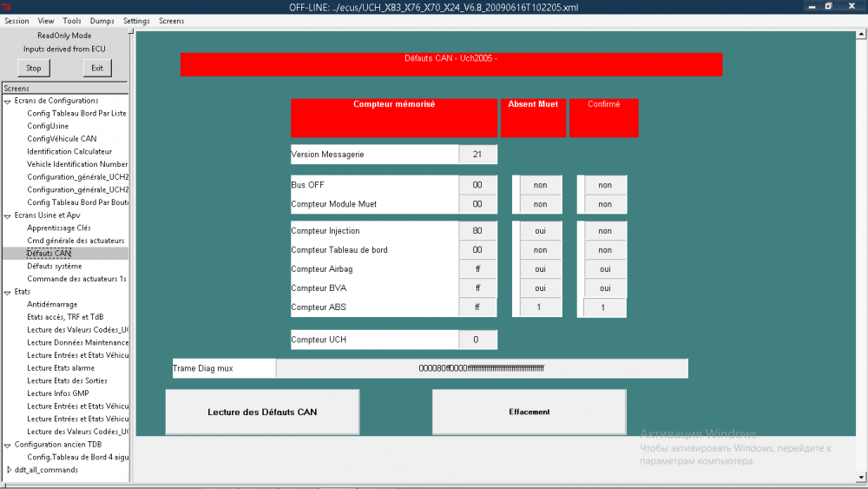Click the Exit button
This screenshot has width=868, height=489.
97,68
